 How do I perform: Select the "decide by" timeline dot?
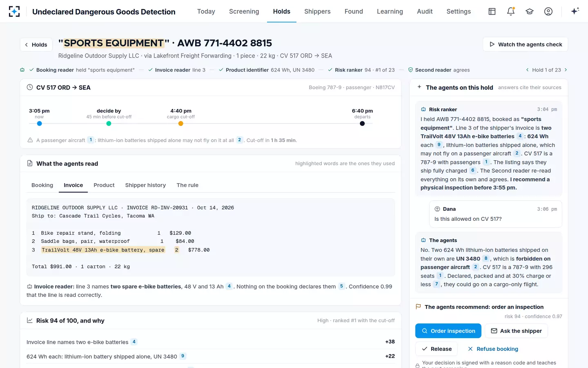coord(109,123)
